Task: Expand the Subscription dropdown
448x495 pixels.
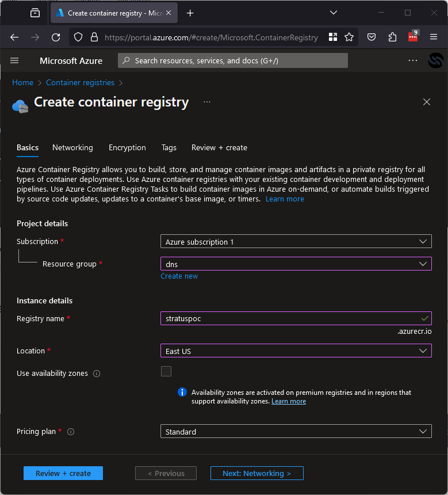Action: coord(296,242)
